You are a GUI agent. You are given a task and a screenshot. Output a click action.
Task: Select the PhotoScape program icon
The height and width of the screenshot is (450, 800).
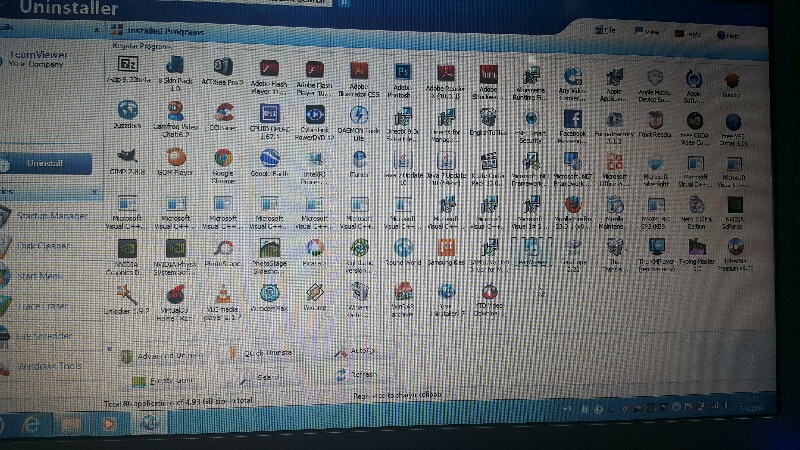[223, 248]
